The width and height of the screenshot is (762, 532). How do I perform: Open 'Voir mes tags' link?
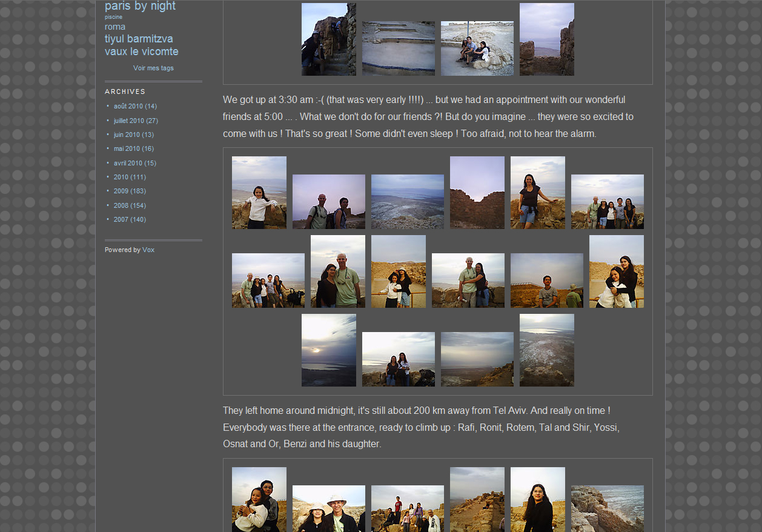(153, 68)
